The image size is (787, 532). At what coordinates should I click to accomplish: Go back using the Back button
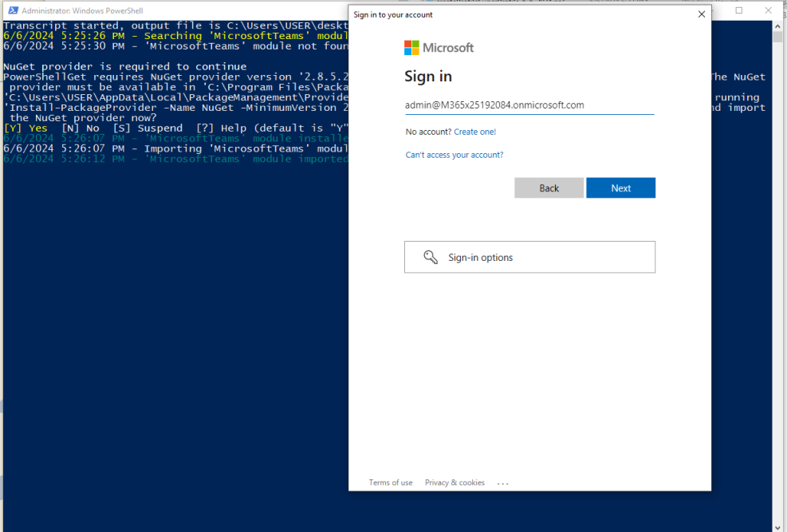click(549, 188)
